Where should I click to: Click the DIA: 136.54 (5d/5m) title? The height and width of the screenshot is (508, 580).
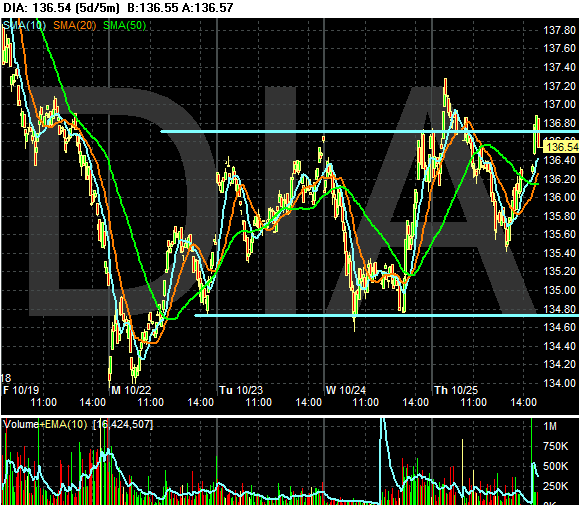tap(61, 8)
